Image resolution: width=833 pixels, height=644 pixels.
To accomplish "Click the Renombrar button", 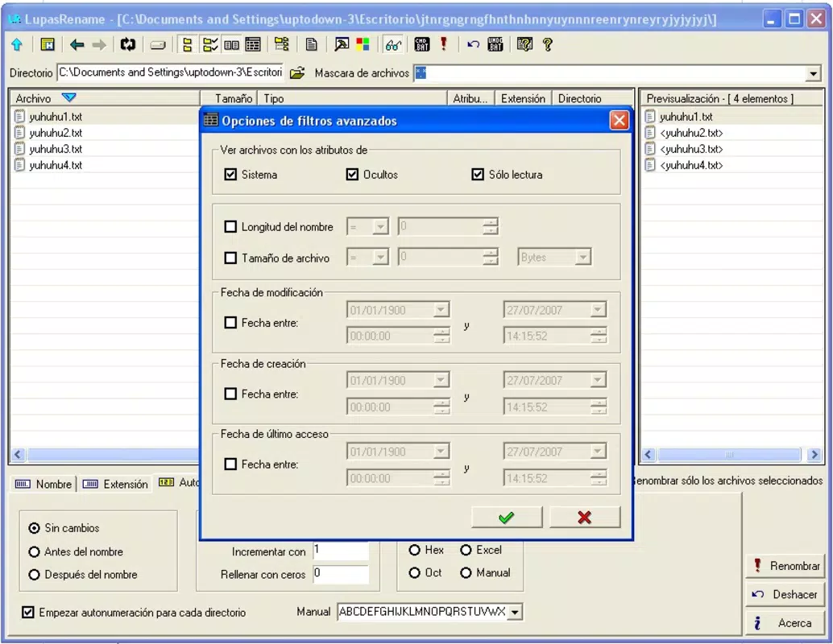I will [785, 566].
